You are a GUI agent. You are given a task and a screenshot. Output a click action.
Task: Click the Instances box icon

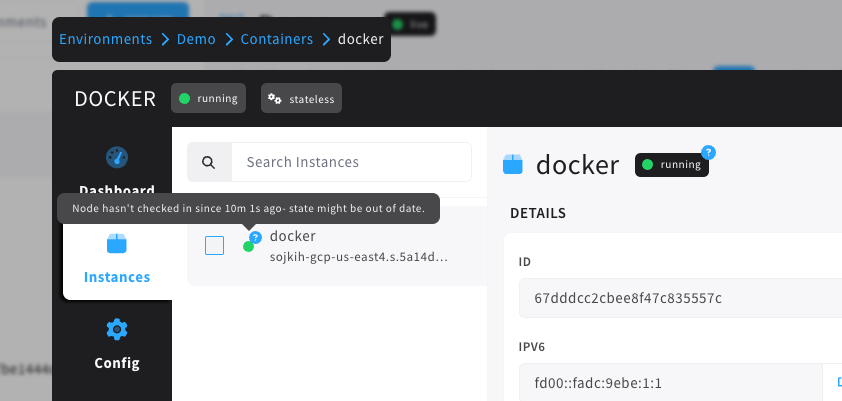117,243
